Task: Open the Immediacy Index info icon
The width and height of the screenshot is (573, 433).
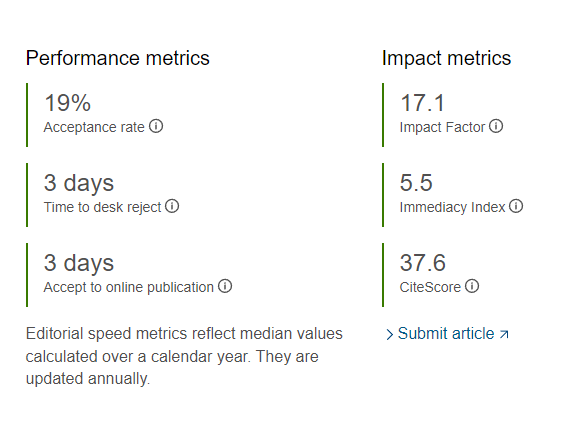Action: (516, 206)
